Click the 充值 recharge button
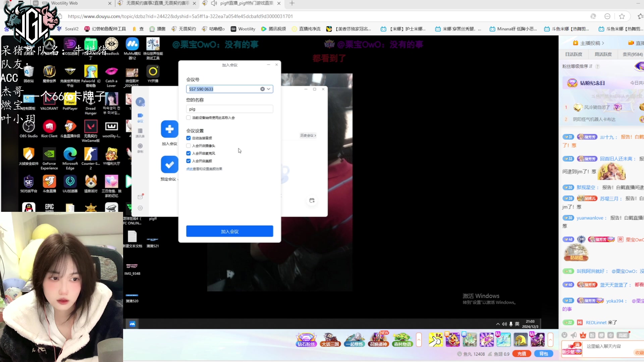This screenshot has width=644, height=362. point(522,354)
